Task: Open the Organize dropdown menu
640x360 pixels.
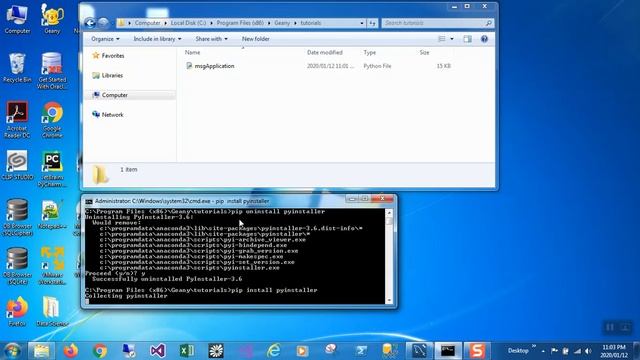Action: (x=105, y=39)
